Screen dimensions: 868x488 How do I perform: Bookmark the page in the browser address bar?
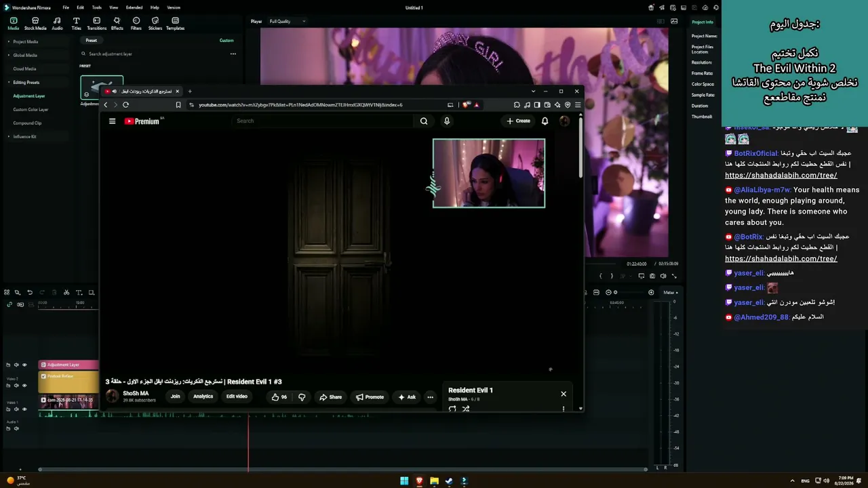coord(178,104)
